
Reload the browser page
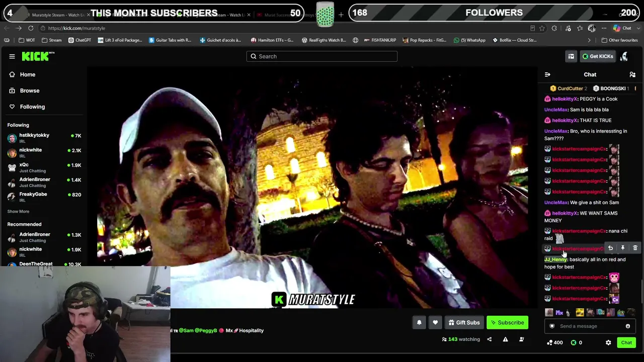click(31, 28)
